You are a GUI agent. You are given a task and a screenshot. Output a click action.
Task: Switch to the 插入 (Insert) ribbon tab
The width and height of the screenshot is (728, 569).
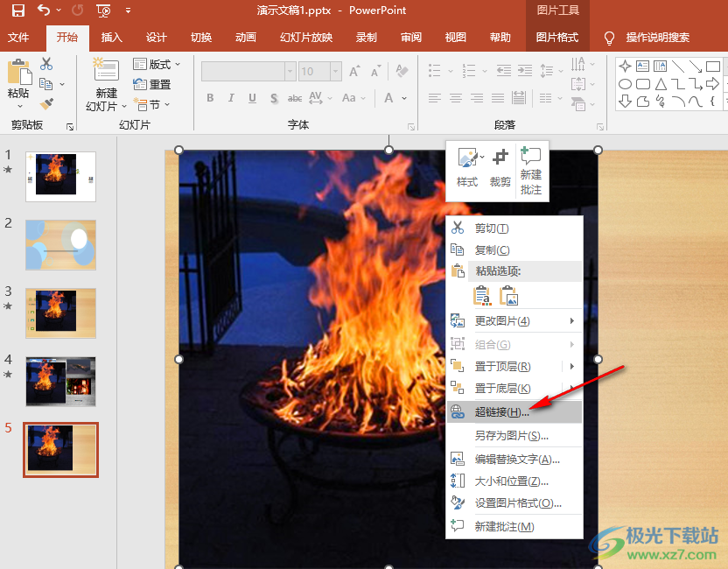112,38
